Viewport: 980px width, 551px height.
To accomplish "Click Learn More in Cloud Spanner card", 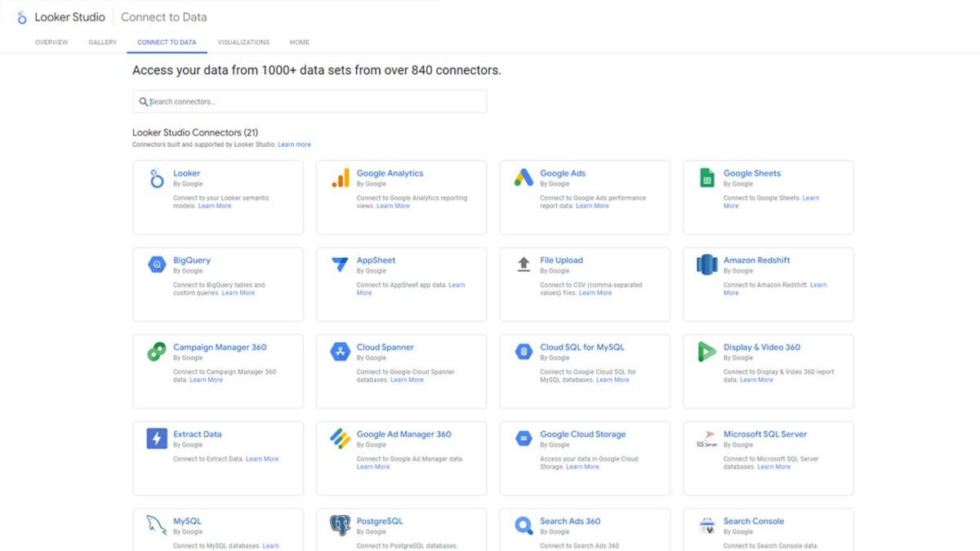I will coord(407,380).
